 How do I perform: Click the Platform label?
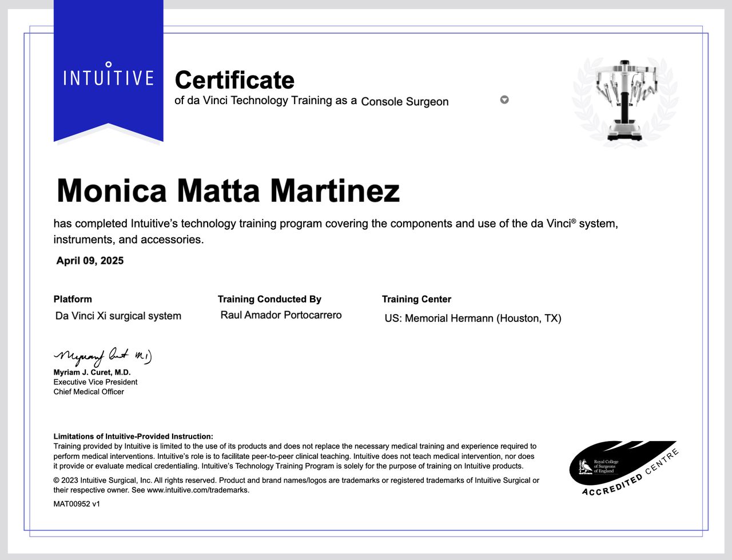[x=73, y=299]
